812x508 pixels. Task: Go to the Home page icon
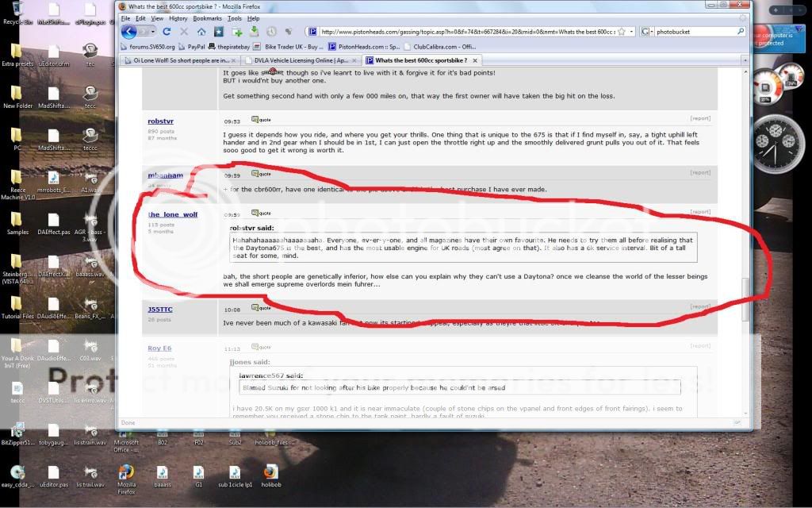(x=201, y=32)
